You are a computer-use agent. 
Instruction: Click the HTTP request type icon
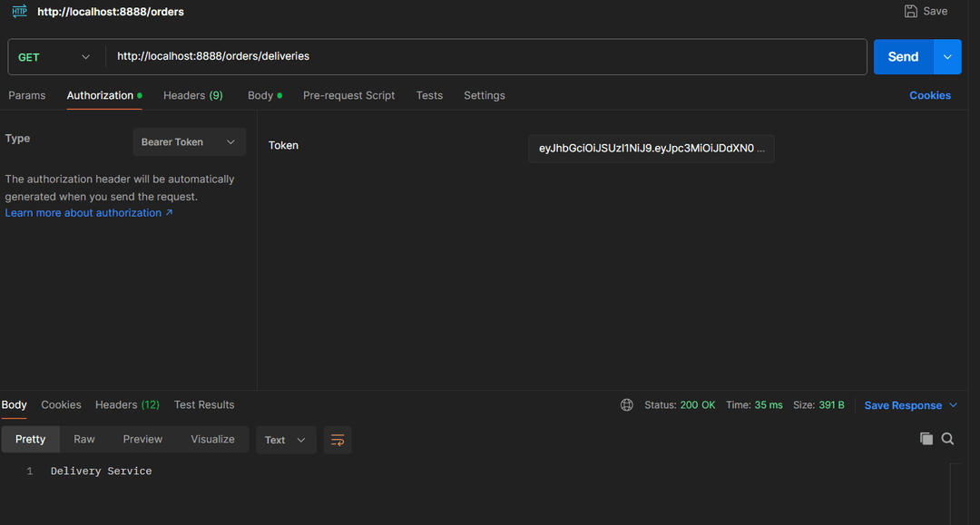(19, 11)
